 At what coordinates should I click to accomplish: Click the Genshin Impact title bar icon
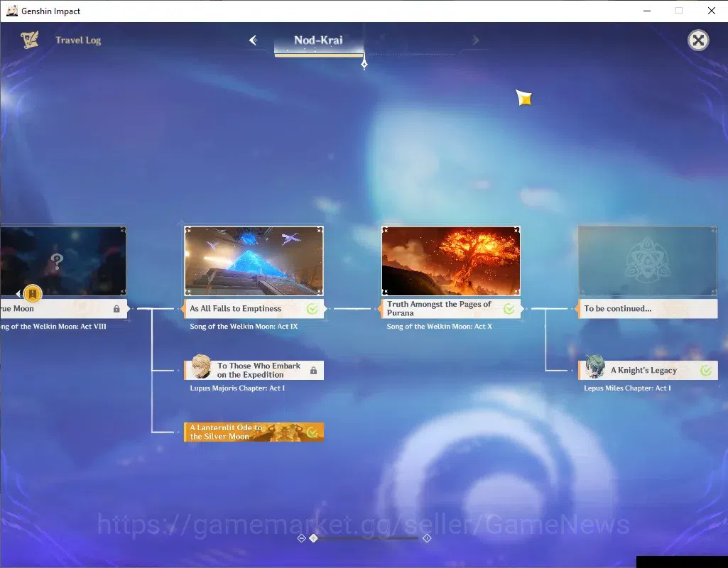coord(11,11)
